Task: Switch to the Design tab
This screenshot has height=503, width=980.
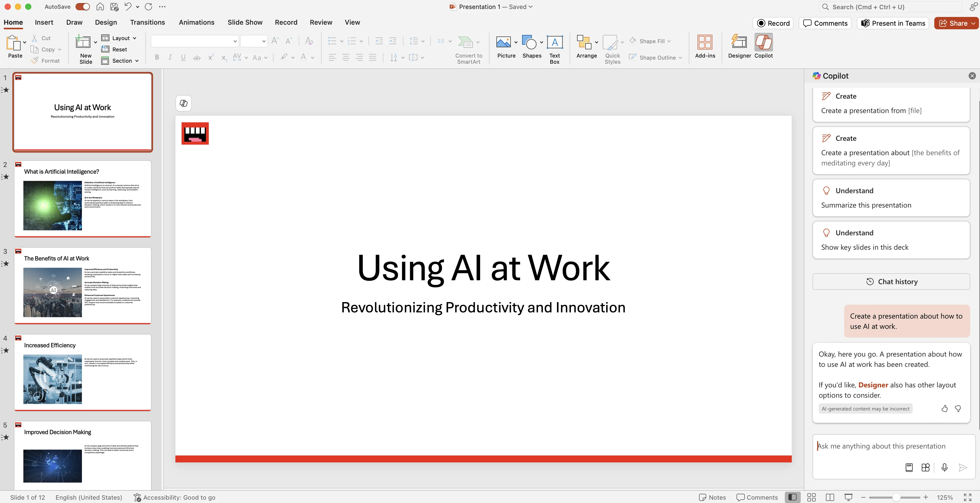Action: click(106, 22)
